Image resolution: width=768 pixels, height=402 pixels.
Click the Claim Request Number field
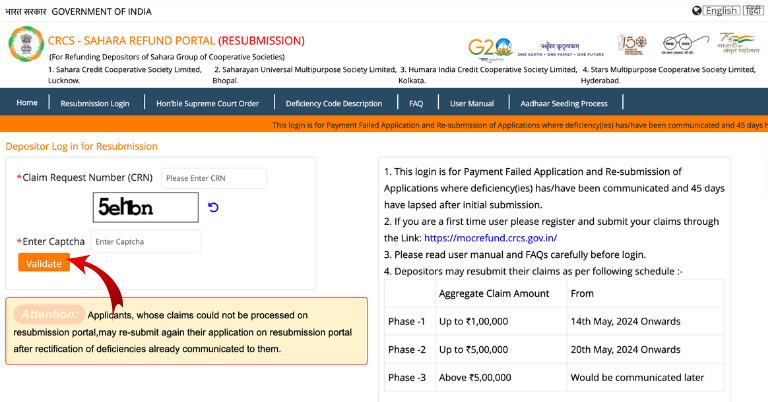(214, 178)
